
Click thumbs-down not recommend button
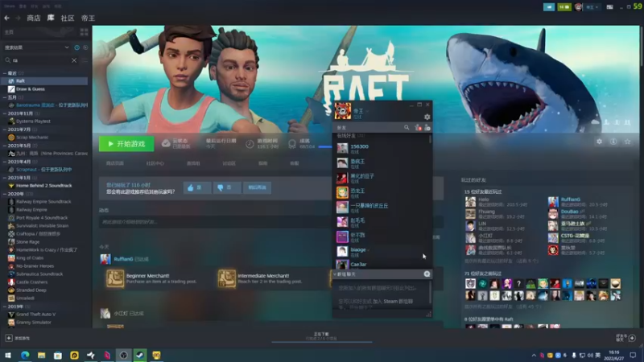tap(227, 187)
